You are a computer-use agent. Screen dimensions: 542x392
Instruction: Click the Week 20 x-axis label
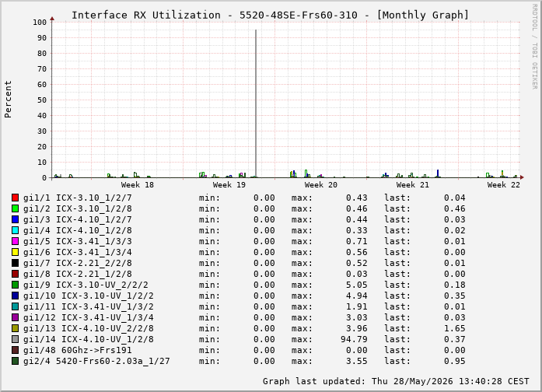(321, 185)
